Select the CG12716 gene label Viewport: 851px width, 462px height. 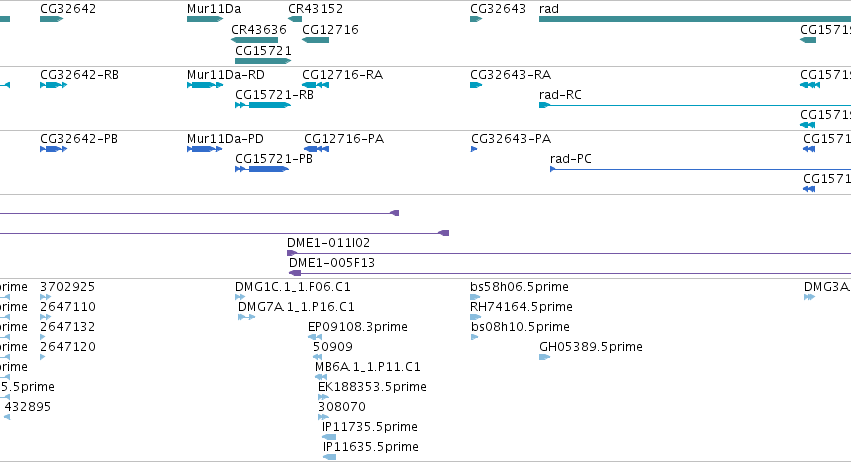point(330,29)
